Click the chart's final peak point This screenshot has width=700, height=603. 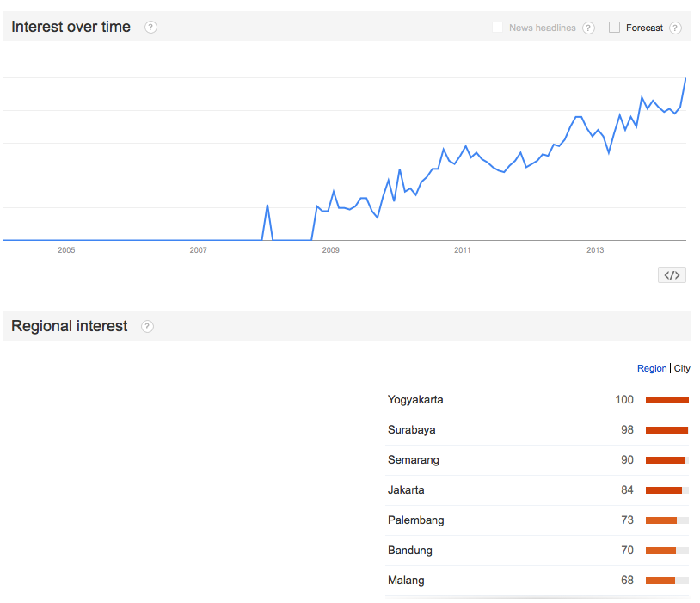[685, 78]
